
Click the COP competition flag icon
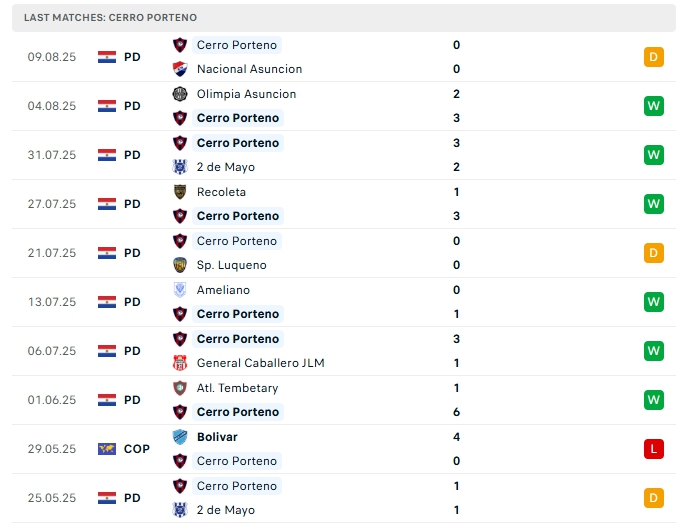pos(107,449)
